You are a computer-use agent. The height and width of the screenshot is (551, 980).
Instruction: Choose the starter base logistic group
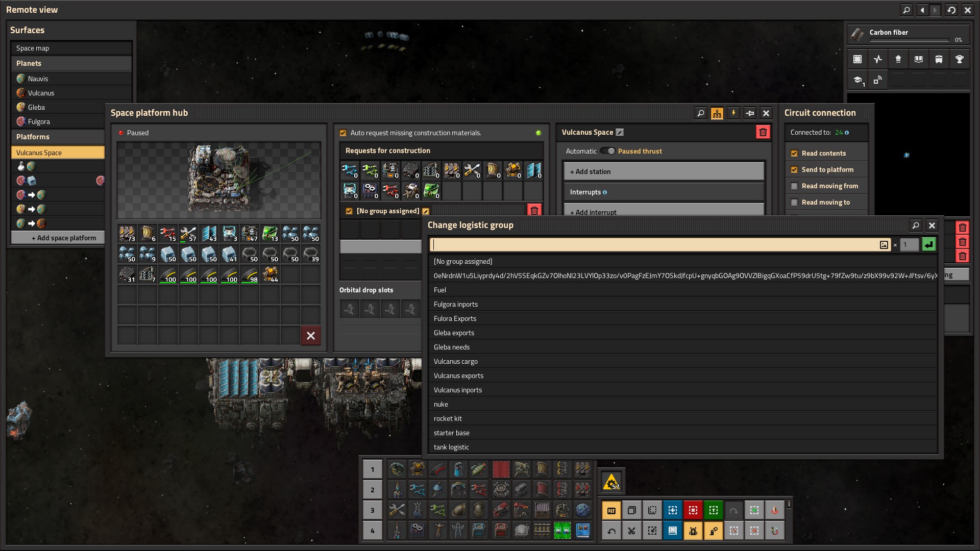[x=683, y=433]
